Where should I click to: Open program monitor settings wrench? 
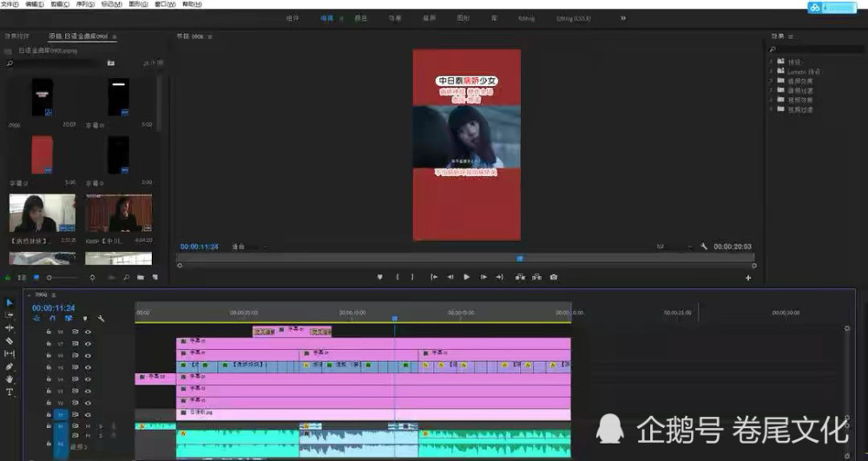704,247
